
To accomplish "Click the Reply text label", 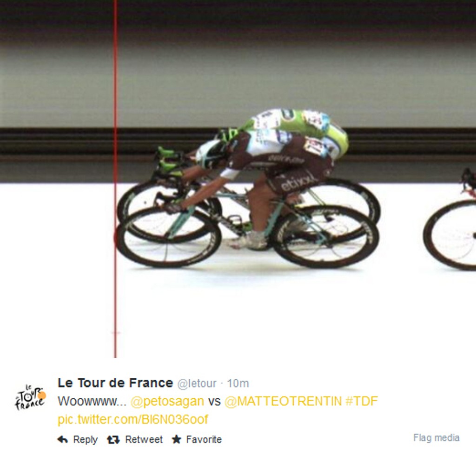I will click(x=86, y=440).
